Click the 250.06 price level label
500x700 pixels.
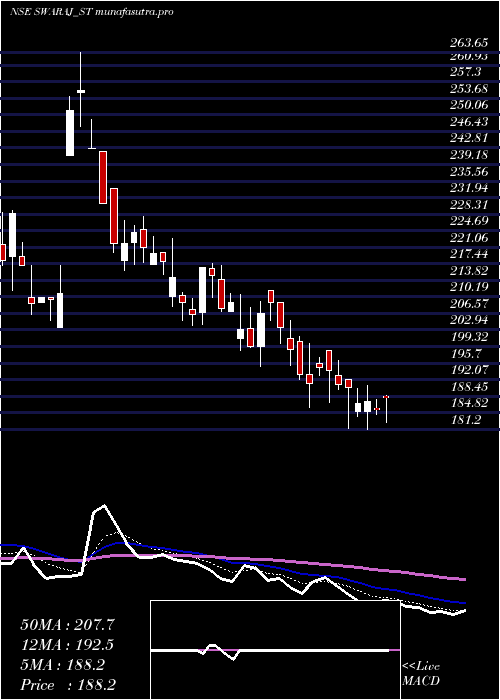(467, 105)
